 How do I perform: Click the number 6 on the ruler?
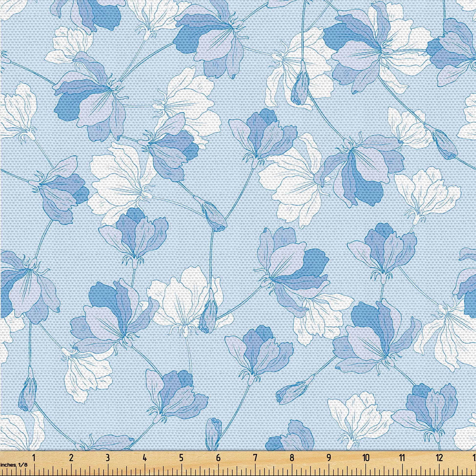pyautogui.click(x=218, y=458)
